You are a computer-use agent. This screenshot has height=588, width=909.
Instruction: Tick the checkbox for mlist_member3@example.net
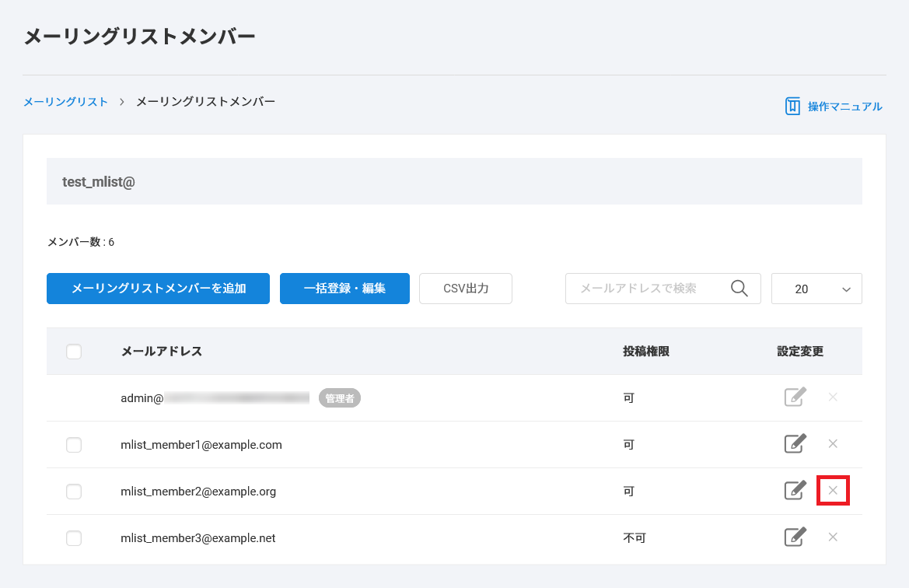tap(74, 538)
